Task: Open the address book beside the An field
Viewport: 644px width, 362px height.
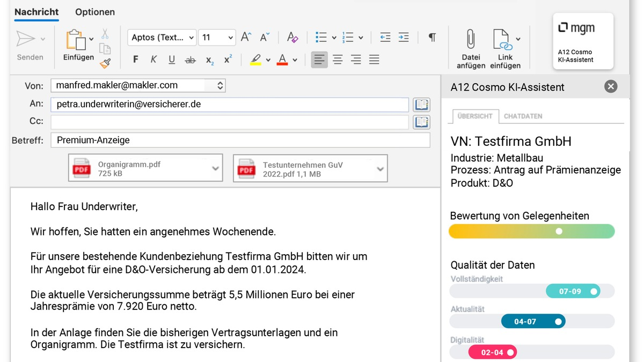Action: tap(422, 105)
